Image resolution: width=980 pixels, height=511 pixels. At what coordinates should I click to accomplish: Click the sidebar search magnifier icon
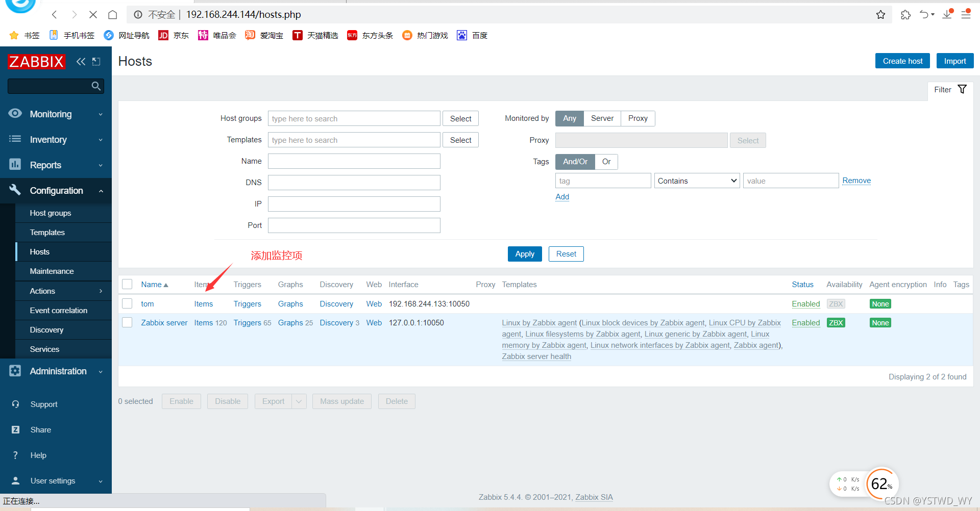coord(96,86)
